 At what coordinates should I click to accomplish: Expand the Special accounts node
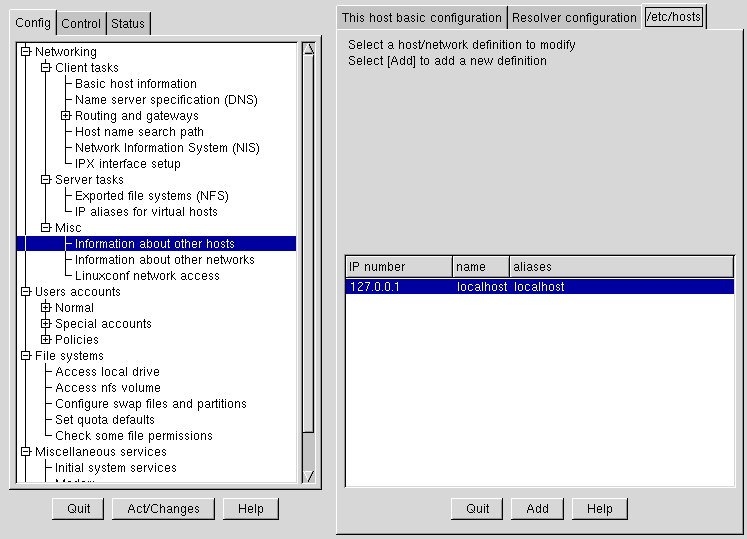46,324
